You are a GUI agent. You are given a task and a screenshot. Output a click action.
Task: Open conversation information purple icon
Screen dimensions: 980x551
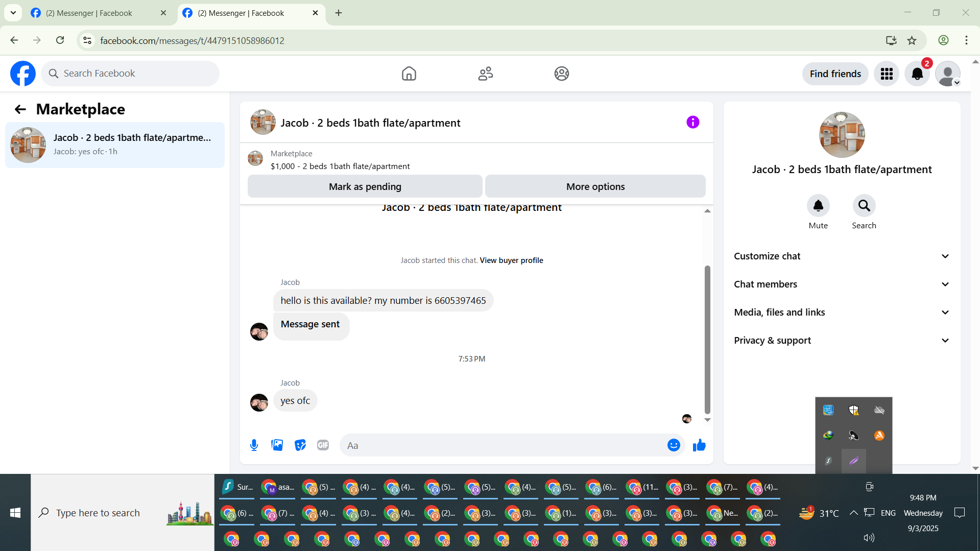pos(692,122)
